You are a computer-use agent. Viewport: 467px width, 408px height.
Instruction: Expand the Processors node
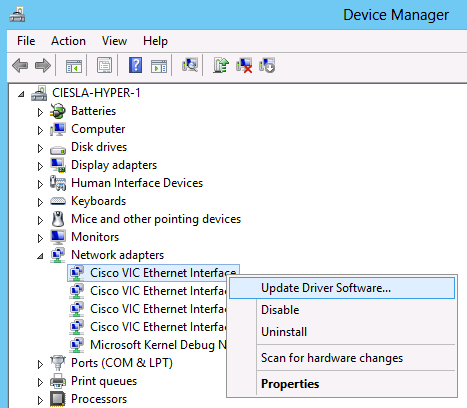[x=40, y=400]
